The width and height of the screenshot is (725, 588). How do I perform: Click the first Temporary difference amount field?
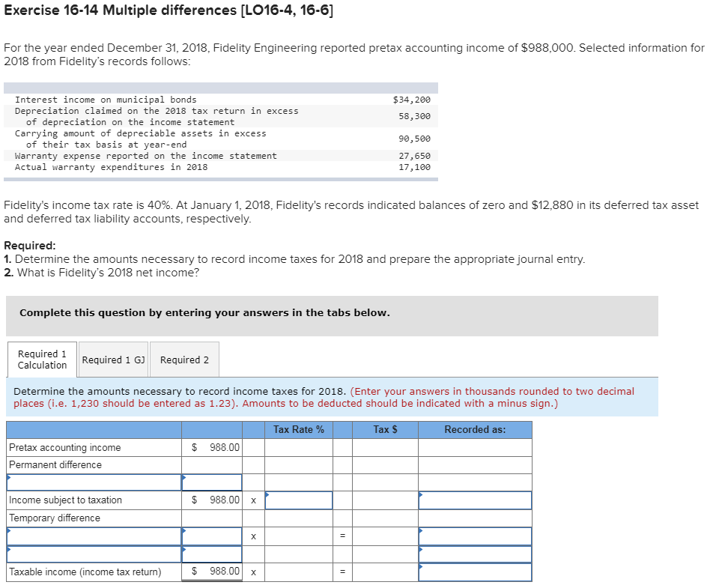point(212,536)
